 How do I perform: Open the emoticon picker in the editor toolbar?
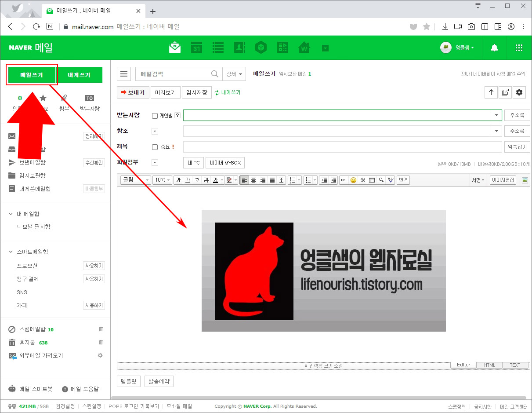click(x=352, y=179)
